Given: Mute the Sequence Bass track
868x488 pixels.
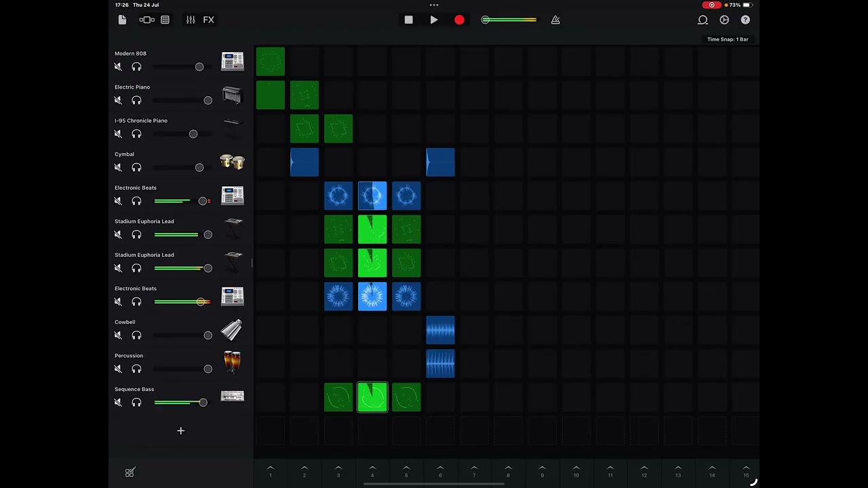Looking at the screenshot, I should [118, 403].
